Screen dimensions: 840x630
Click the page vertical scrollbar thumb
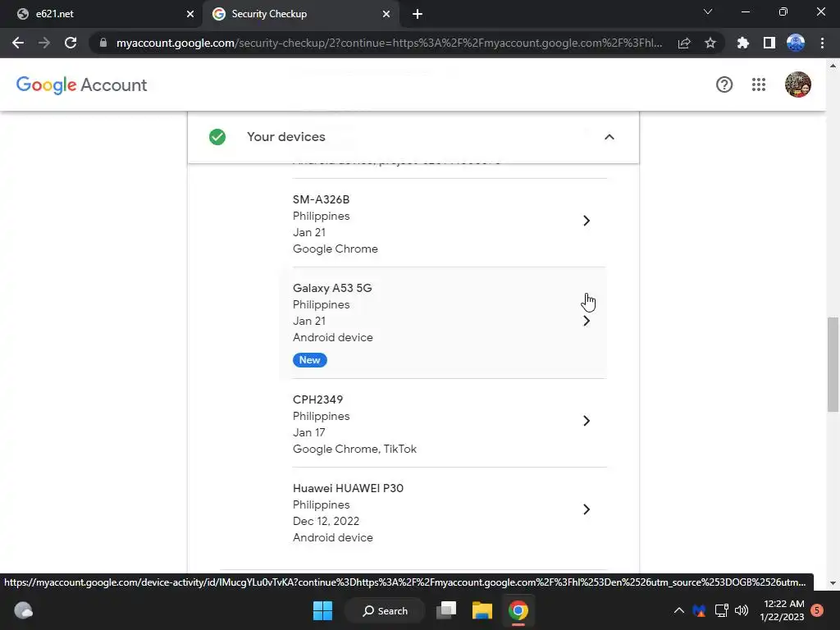pyautogui.click(x=833, y=364)
